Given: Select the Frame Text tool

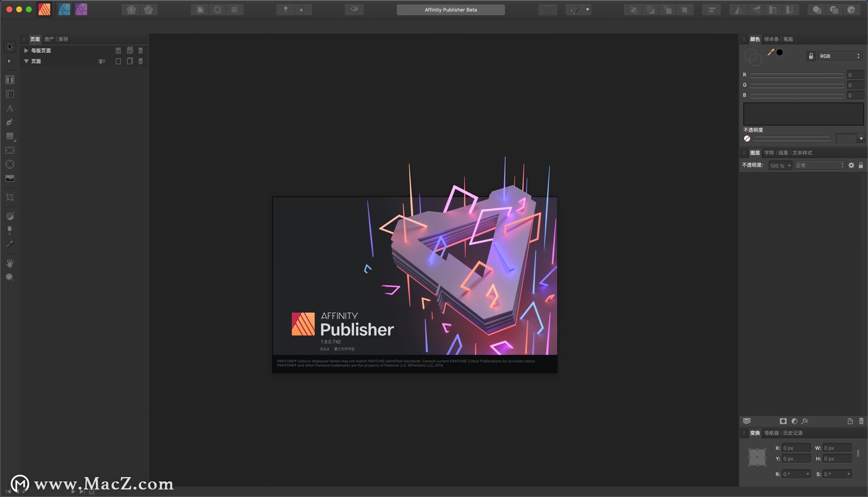Looking at the screenshot, I should 10,80.
